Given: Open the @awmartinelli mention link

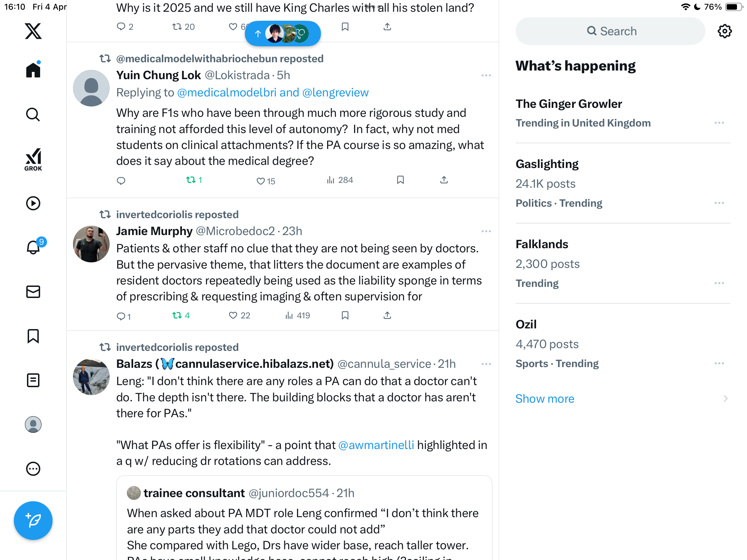Looking at the screenshot, I should 376,445.
